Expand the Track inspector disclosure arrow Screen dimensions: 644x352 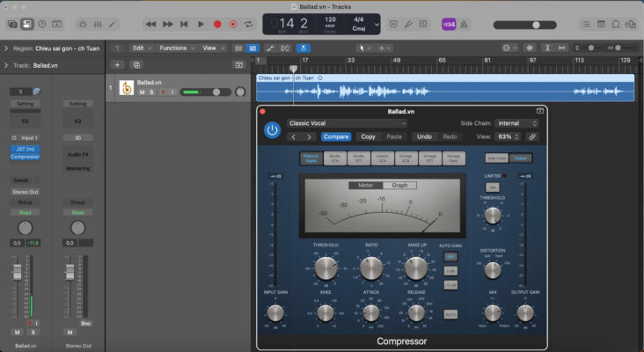[x=6, y=65]
